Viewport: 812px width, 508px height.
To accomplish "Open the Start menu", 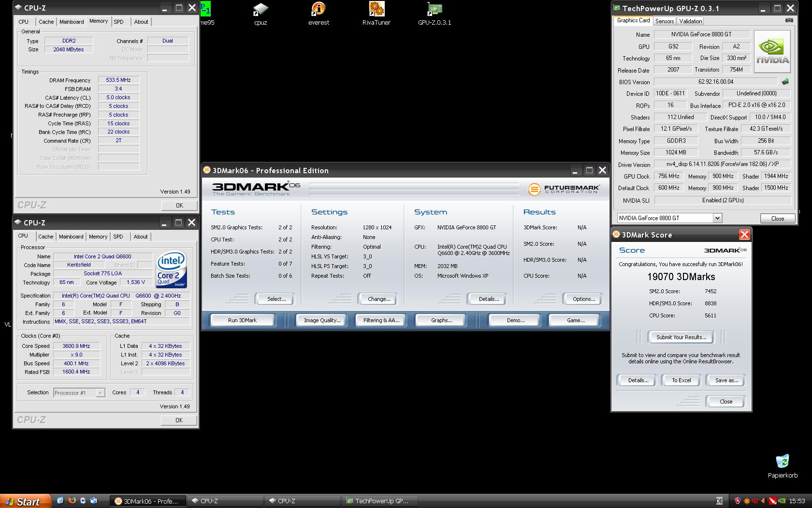I will click(26, 501).
